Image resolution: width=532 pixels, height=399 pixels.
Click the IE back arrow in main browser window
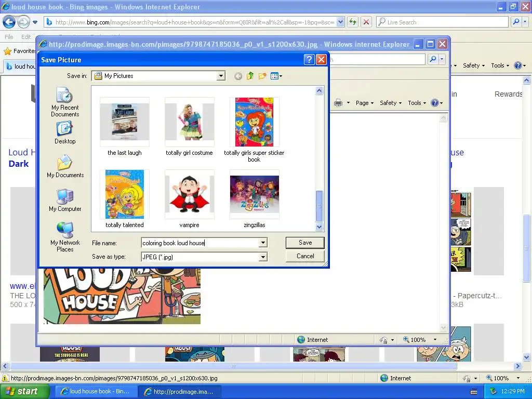(x=9, y=22)
